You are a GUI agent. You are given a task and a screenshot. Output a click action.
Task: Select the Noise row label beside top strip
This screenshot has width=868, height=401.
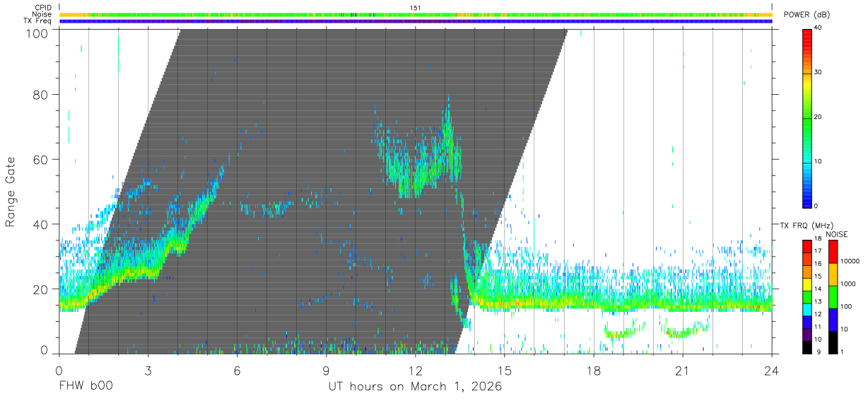(42, 14)
